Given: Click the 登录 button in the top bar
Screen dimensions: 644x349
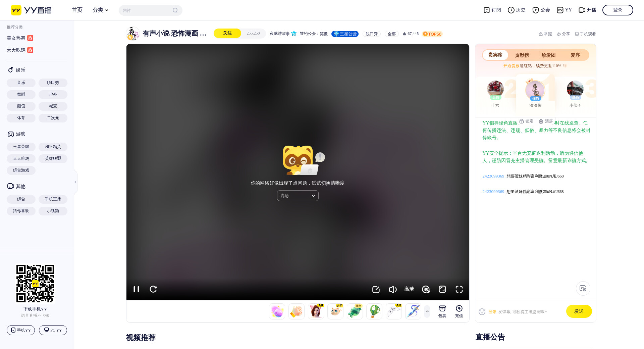Looking at the screenshot, I should click(618, 10).
